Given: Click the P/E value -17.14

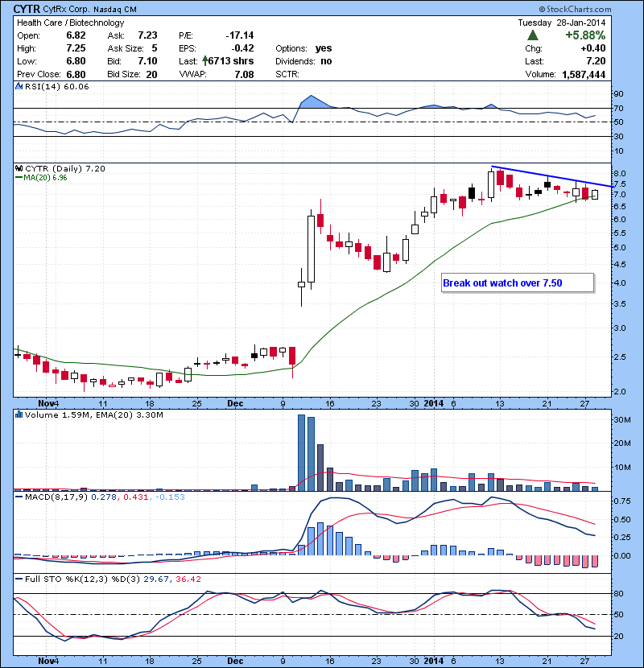Looking at the screenshot, I should coord(240,35).
